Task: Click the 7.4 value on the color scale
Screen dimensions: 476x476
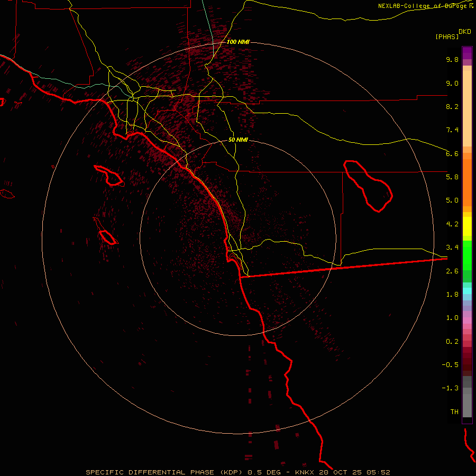Action: click(x=452, y=130)
